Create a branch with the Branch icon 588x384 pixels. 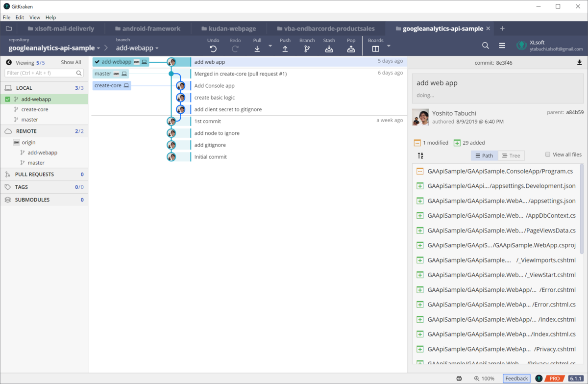tap(307, 49)
